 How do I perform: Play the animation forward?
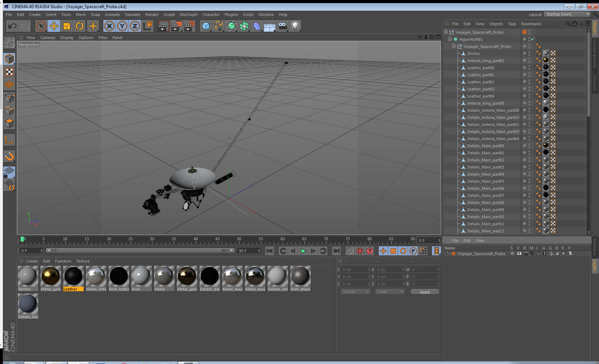pos(303,251)
